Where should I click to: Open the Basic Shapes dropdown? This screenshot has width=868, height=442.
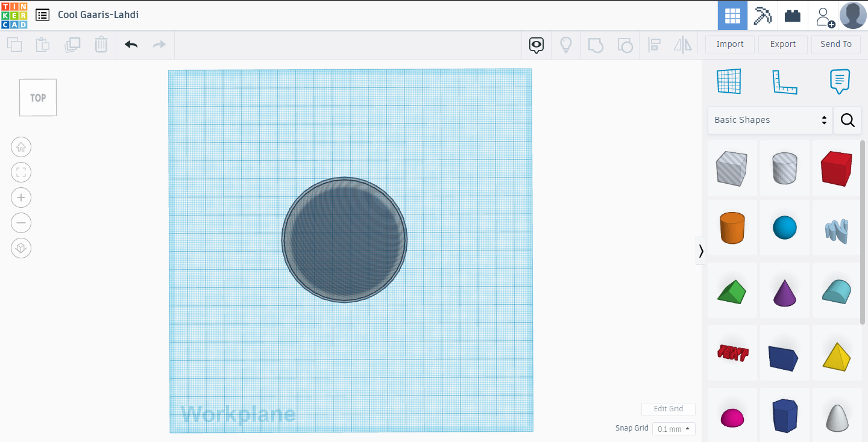pos(770,120)
